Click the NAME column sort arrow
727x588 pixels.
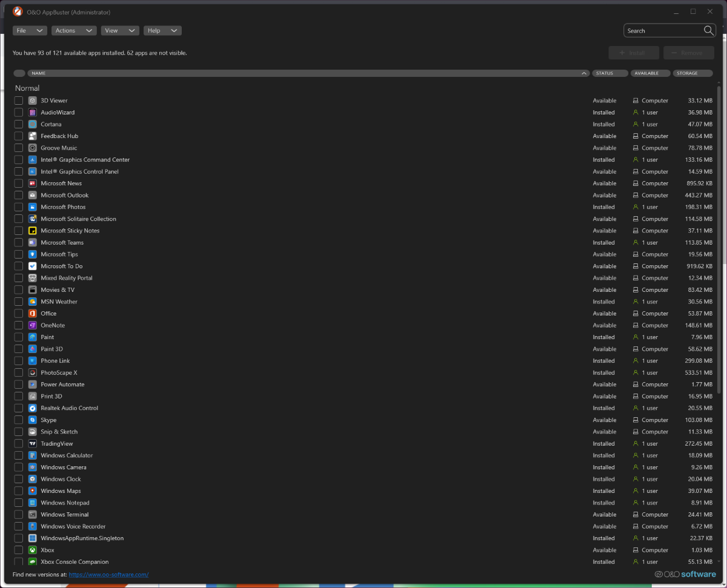pos(584,73)
